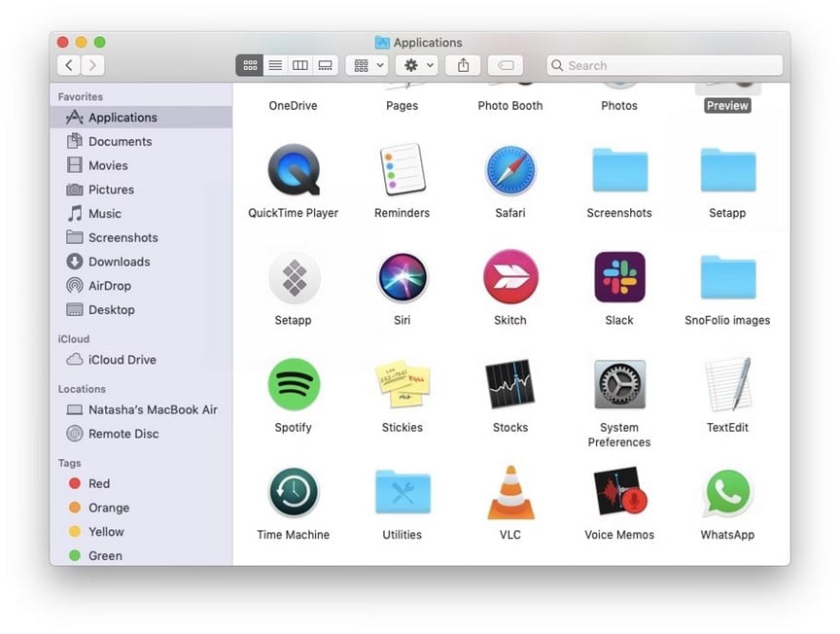Click the back navigation arrow
Screen dimensions: 840x634
click(x=69, y=65)
